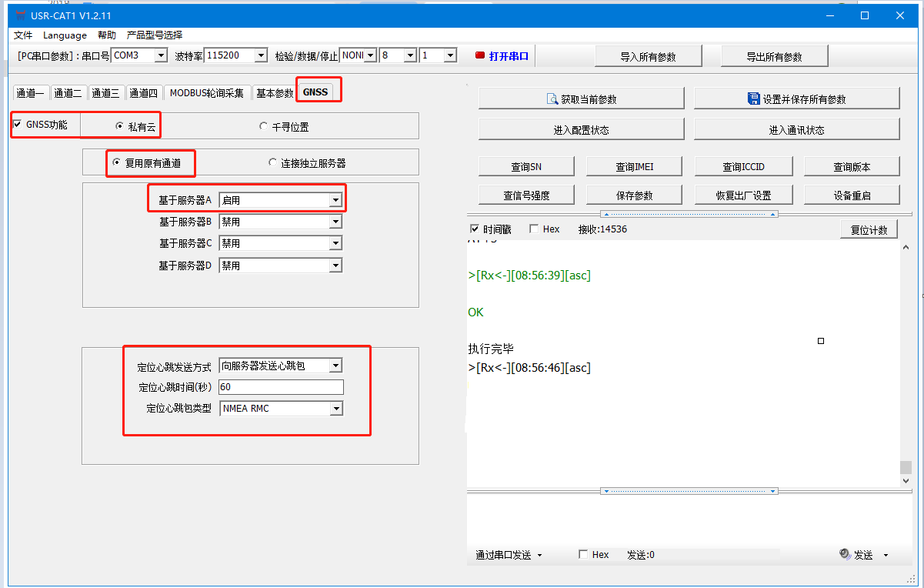Expand the 基于服务器D dropdown
Image resolution: width=924 pixels, height=588 pixels.
pos(335,266)
